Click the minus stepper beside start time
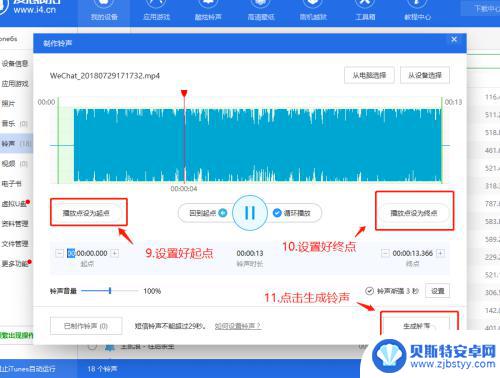Viewport: 500px width, 378px height. point(59,253)
